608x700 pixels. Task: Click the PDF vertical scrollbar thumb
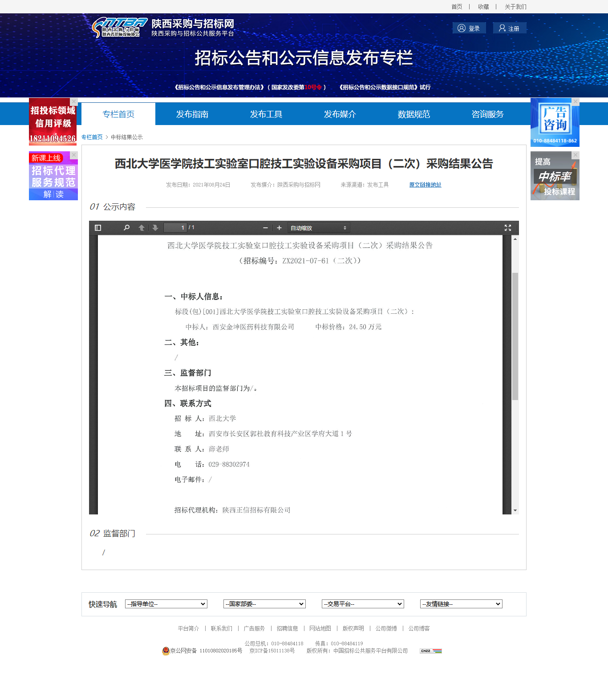tap(515, 336)
